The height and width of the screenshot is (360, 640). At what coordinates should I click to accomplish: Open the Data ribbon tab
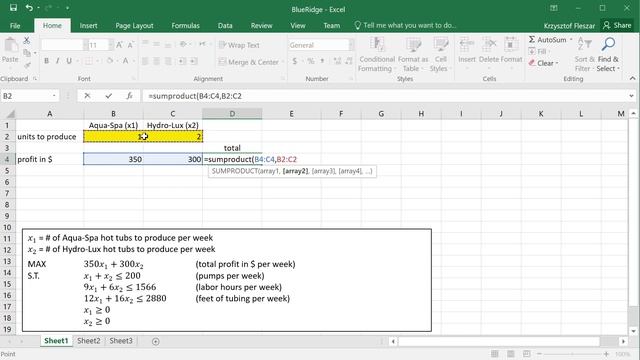point(225,25)
